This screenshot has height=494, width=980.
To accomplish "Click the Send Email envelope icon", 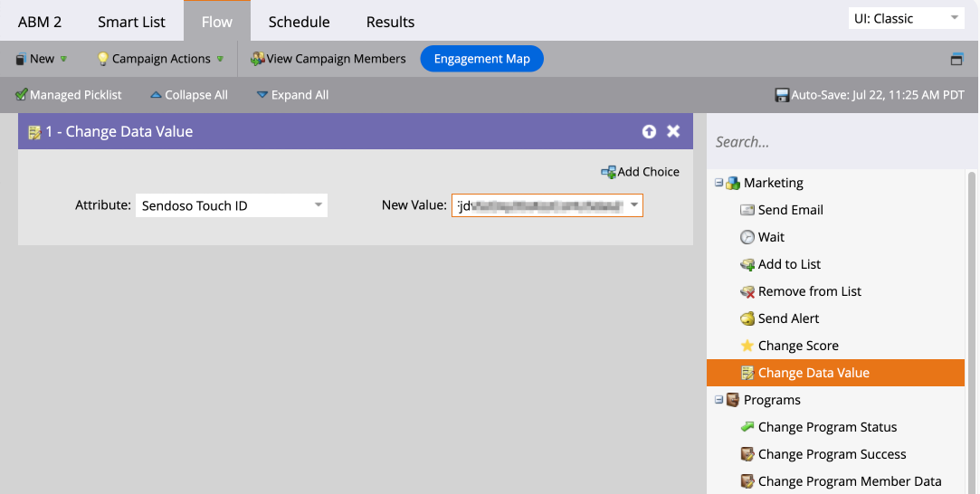I will (747, 210).
